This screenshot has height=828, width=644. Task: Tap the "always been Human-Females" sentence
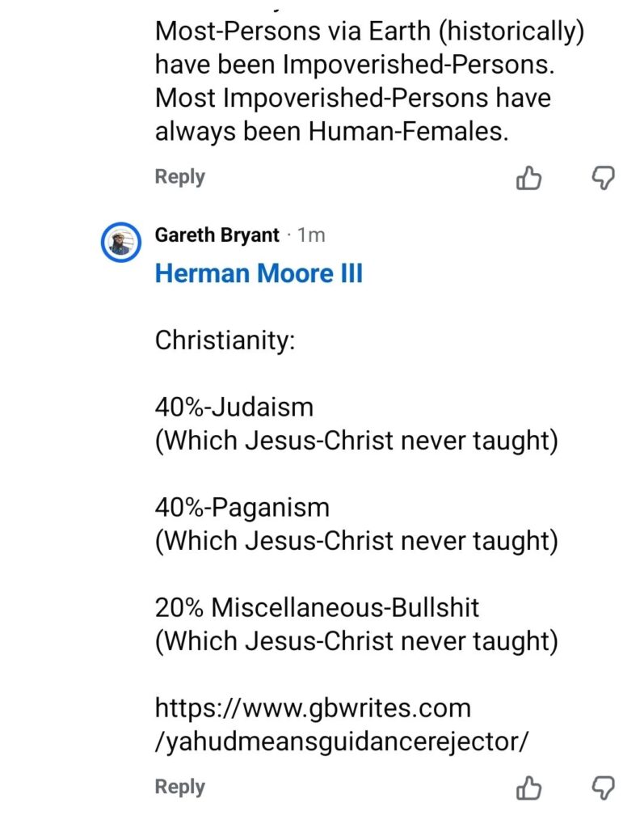tap(331, 132)
